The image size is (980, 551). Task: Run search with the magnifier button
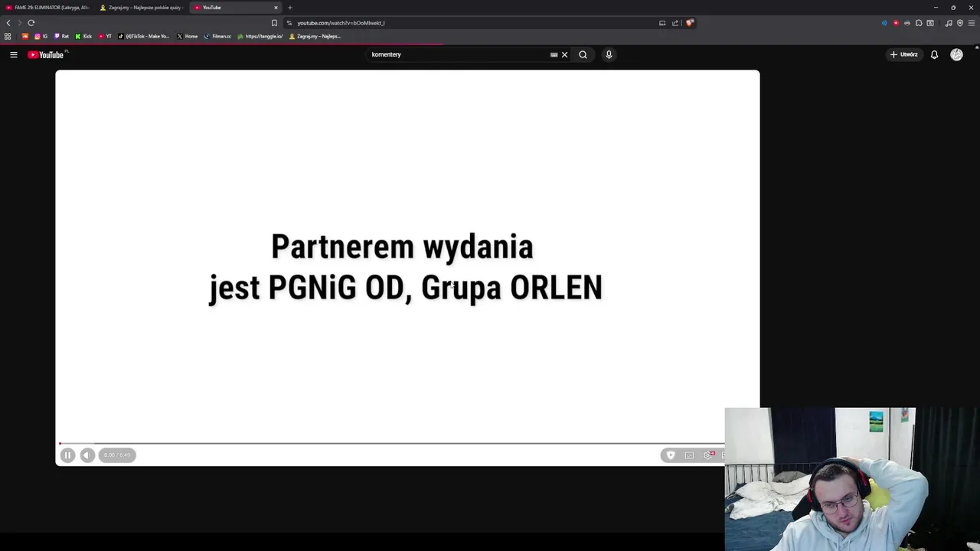pos(583,54)
